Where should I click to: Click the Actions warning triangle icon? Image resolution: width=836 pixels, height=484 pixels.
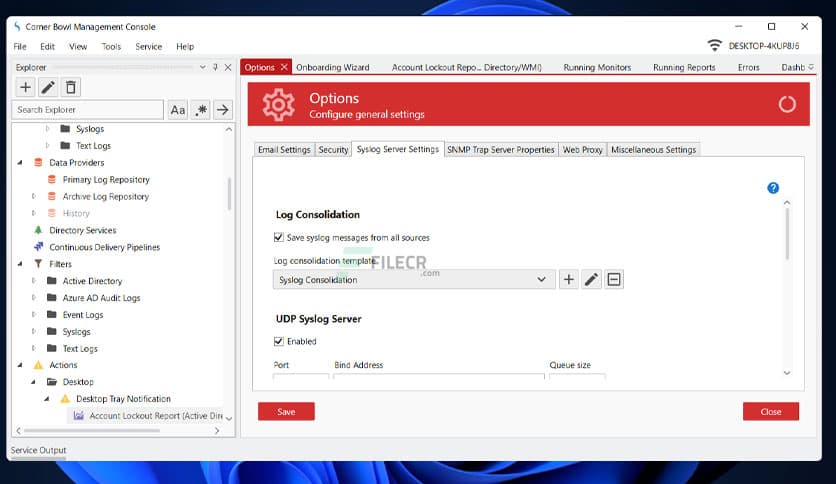tap(38, 365)
